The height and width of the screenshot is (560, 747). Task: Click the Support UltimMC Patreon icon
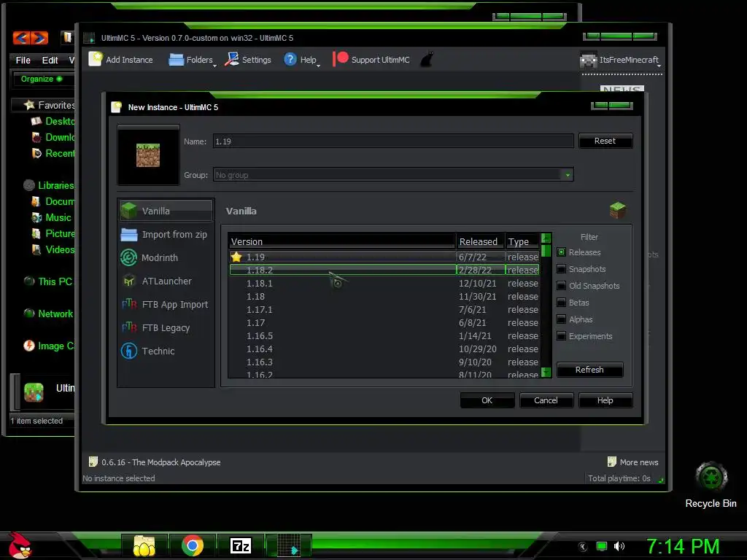coord(341,59)
